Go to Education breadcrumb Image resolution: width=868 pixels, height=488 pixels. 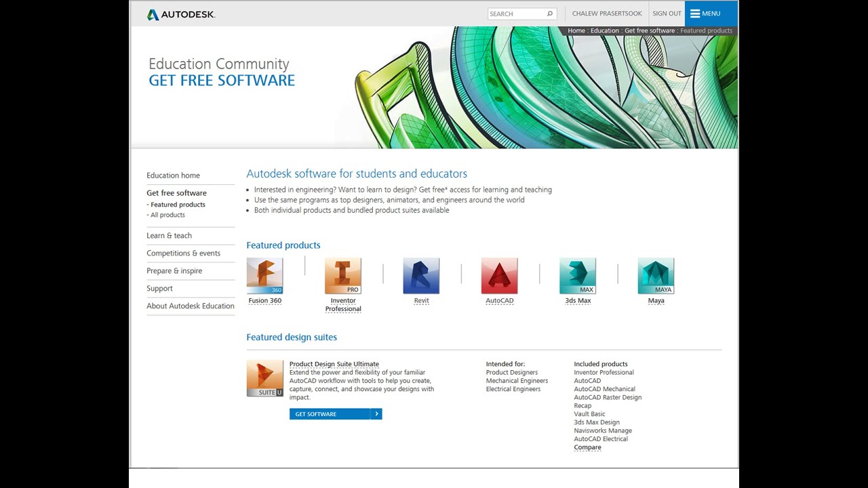605,30
